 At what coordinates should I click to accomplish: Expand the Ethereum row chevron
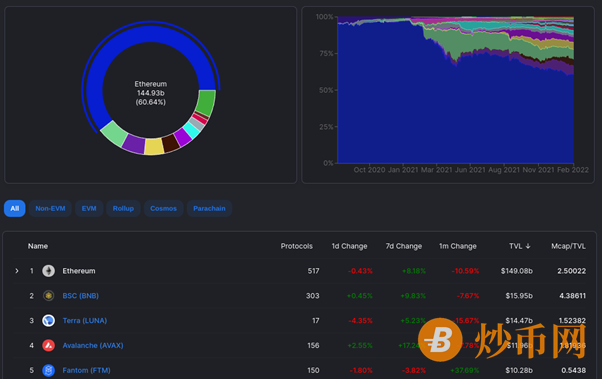pyautogui.click(x=17, y=271)
